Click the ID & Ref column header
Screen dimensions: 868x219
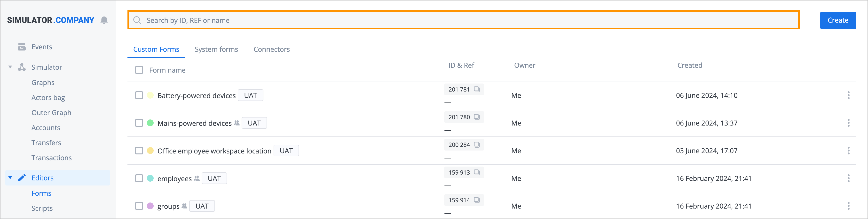pyautogui.click(x=461, y=66)
